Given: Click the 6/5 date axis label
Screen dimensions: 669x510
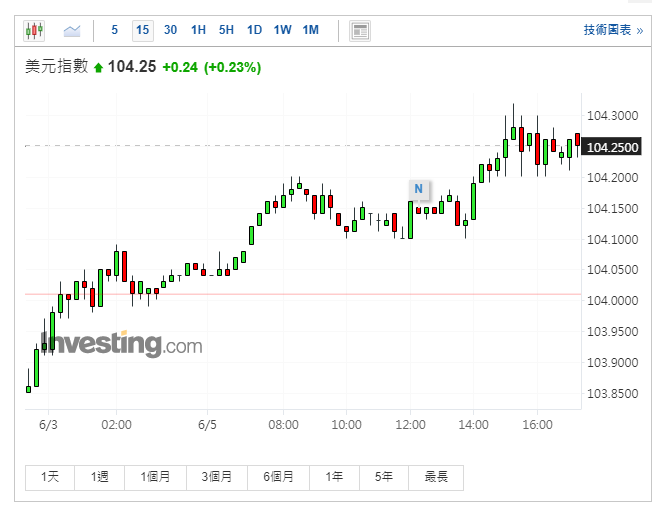Looking at the screenshot, I should (x=207, y=425).
